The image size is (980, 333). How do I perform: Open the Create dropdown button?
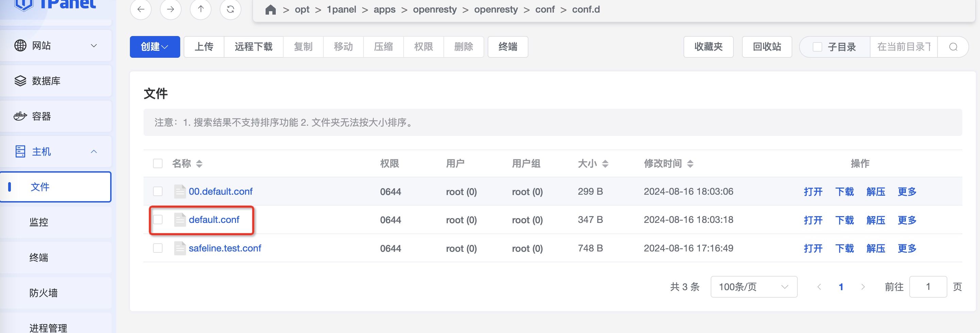(x=154, y=47)
